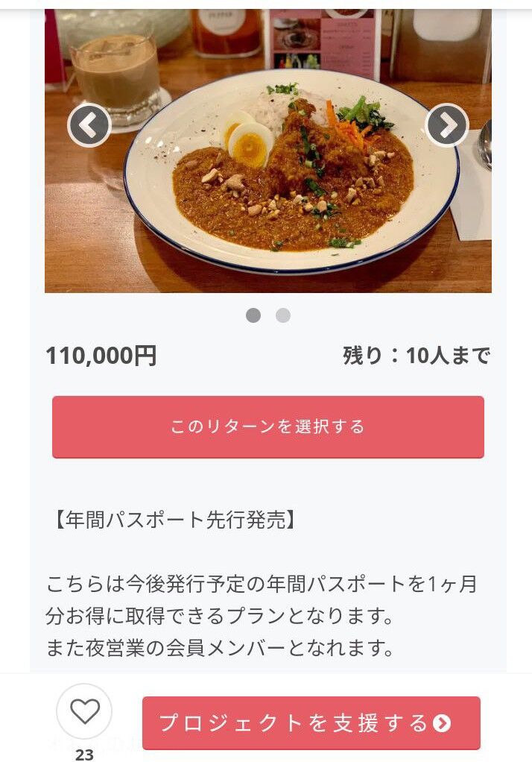Click the like count number 23

point(84,755)
